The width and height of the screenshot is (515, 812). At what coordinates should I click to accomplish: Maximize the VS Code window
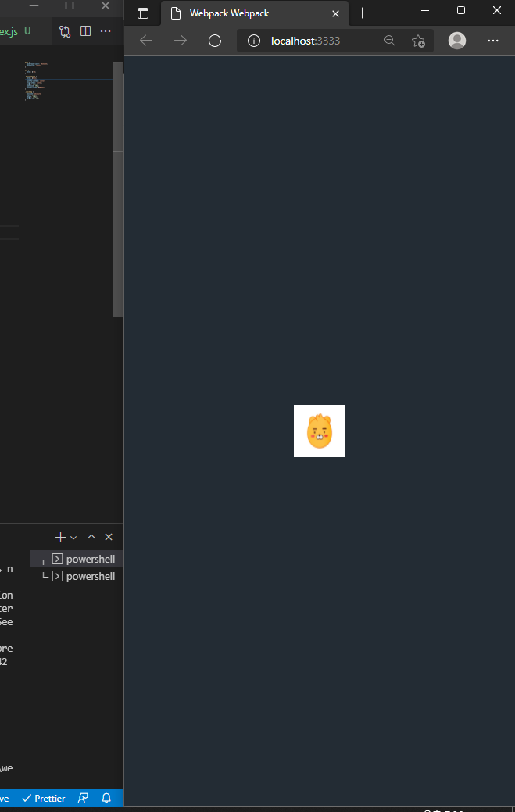70,5
